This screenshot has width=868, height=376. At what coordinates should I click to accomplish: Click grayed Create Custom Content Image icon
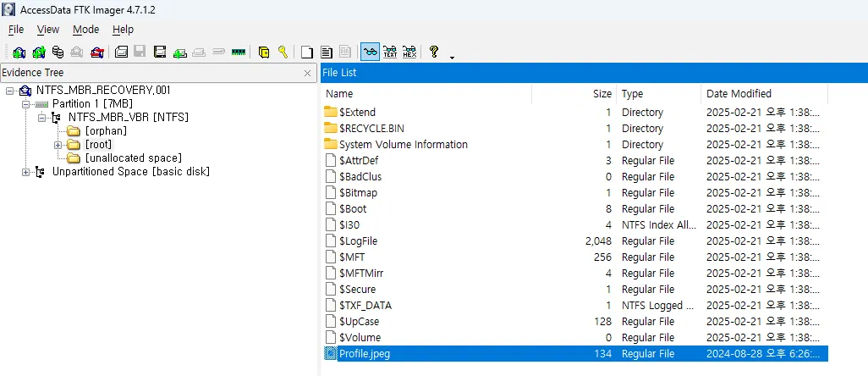[199, 52]
